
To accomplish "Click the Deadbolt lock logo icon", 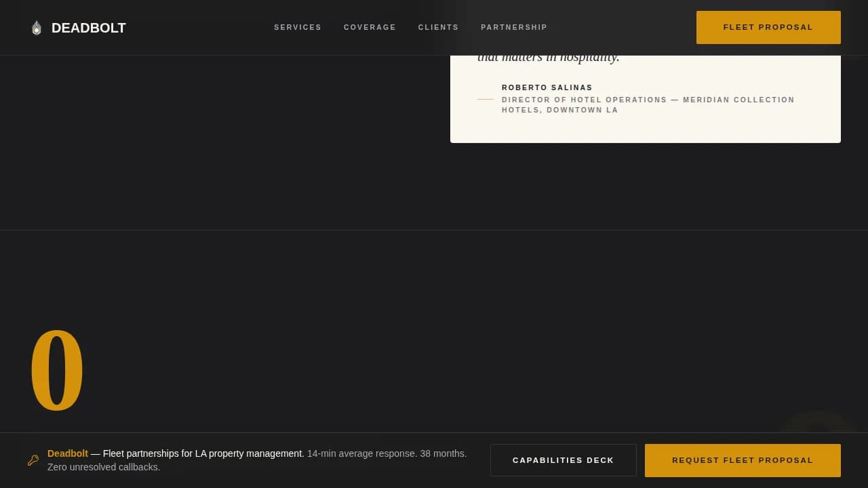I will click(37, 28).
